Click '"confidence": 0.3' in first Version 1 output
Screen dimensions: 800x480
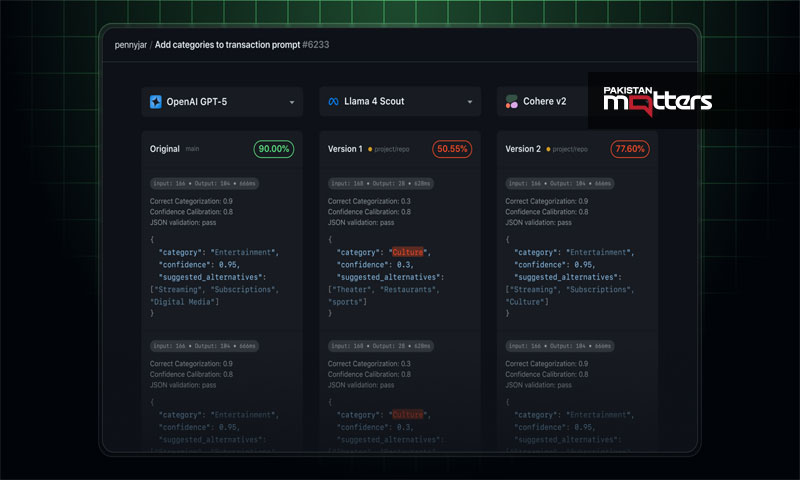(375, 265)
